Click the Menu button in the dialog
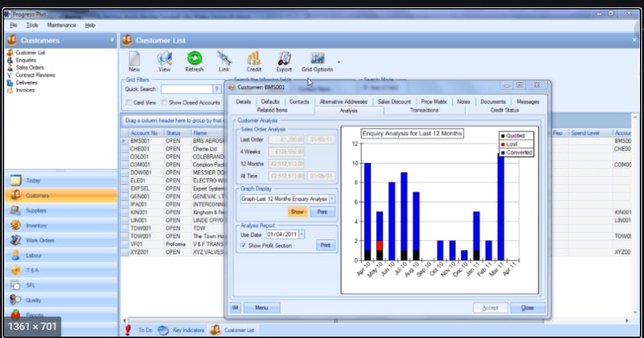The width and height of the screenshot is (644, 338). tap(262, 308)
